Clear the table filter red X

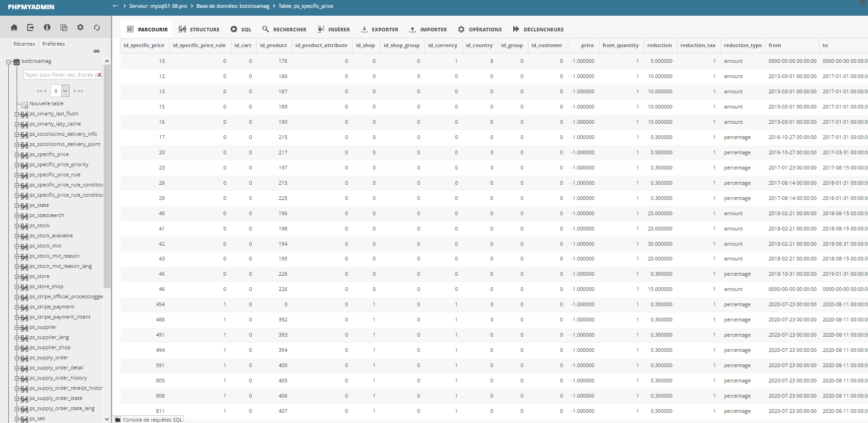pyautogui.click(x=99, y=75)
